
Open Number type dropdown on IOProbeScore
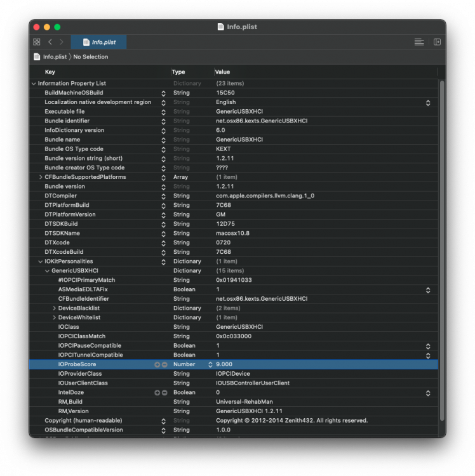coord(210,364)
